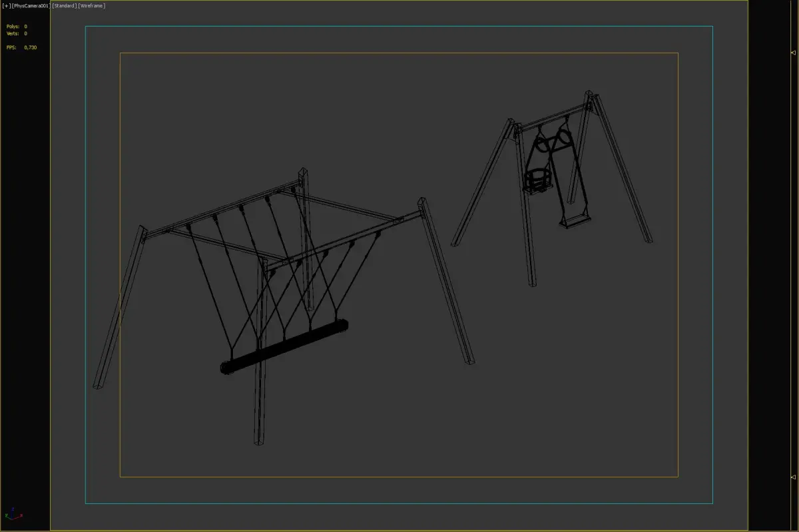
Task: Open the PhysCamera001 point-of-view menu
Action: [x=31, y=6]
